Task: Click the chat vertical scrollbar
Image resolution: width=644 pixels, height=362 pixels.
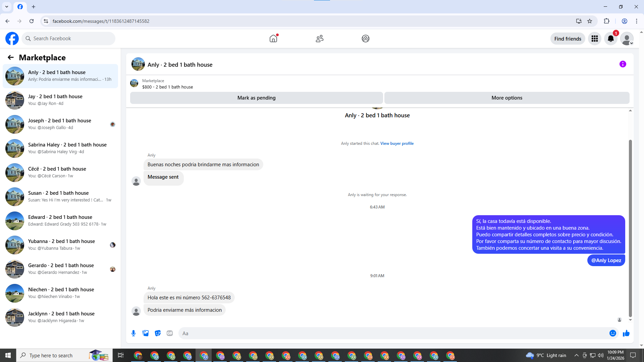Action: (630, 228)
